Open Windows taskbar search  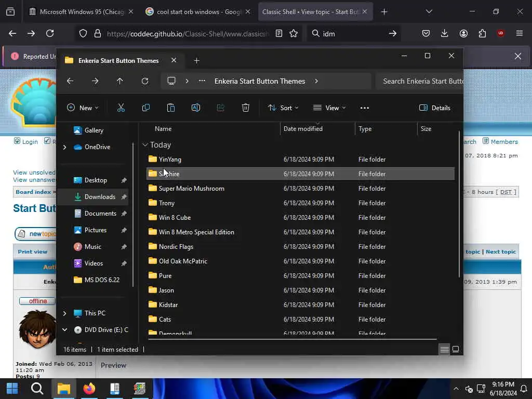click(37, 389)
